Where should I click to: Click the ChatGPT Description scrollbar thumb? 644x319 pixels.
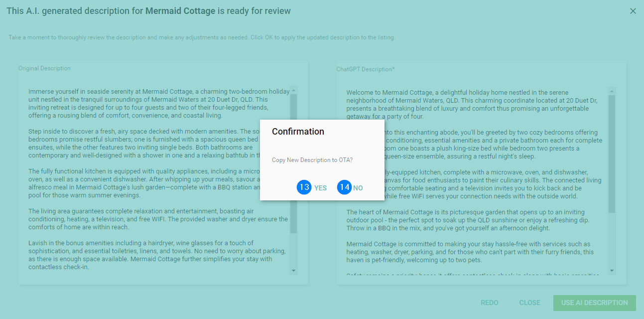(x=612, y=155)
